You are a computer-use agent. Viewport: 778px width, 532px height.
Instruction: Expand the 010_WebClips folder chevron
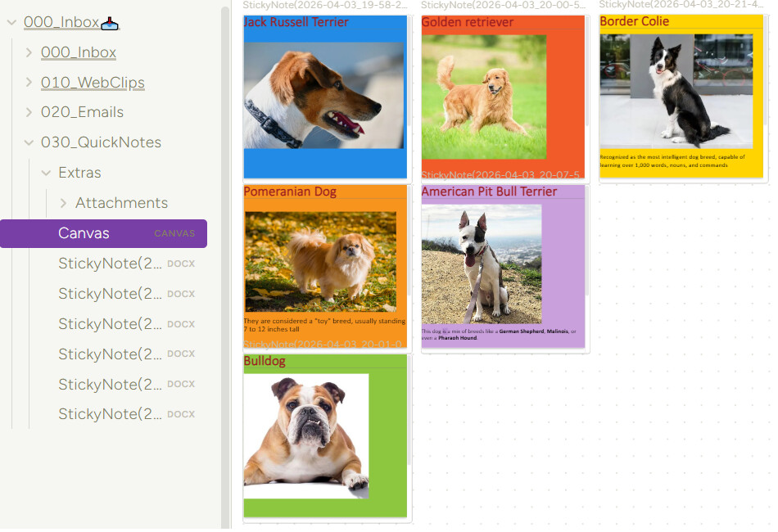point(29,83)
